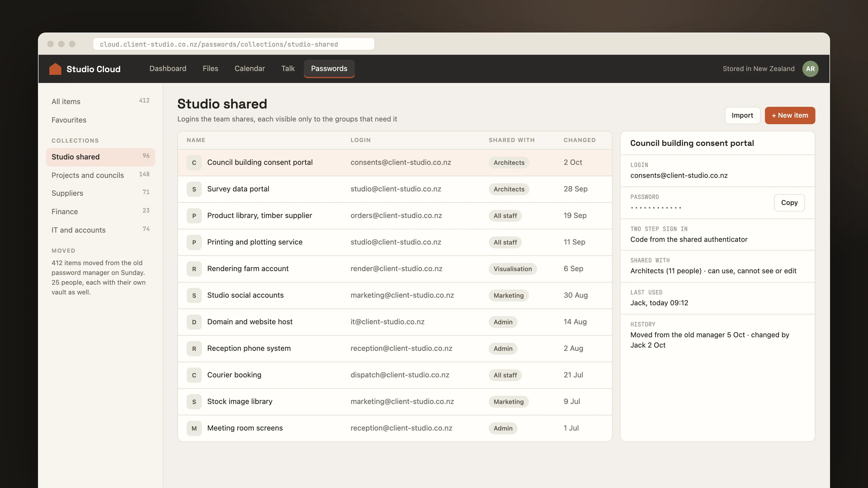Open the AR user avatar
Screen dimensions: 868x488
click(x=810, y=69)
